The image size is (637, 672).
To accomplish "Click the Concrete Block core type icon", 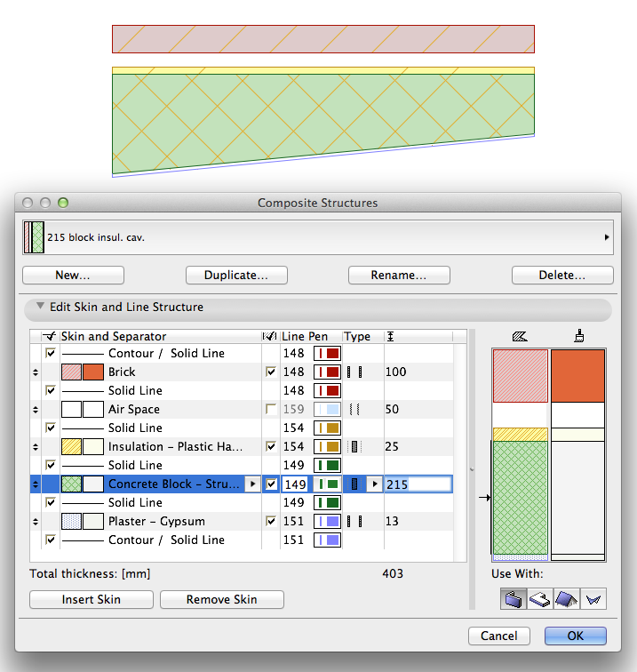I will pyautogui.click(x=354, y=484).
